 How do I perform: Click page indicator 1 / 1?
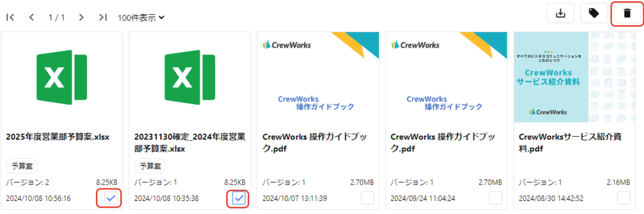(x=57, y=18)
